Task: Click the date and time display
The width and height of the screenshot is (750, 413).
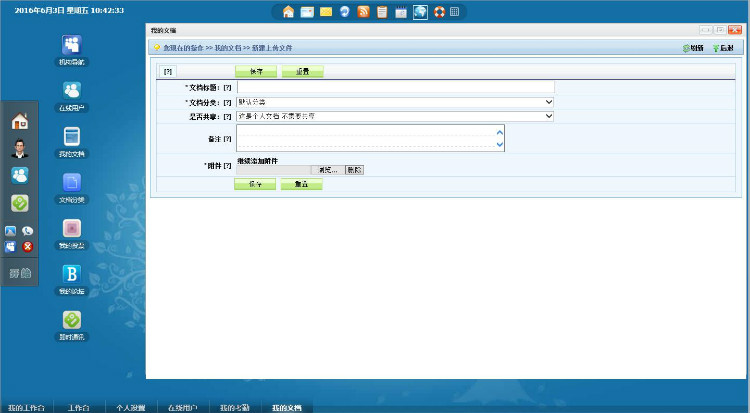Action: (x=69, y=10)
